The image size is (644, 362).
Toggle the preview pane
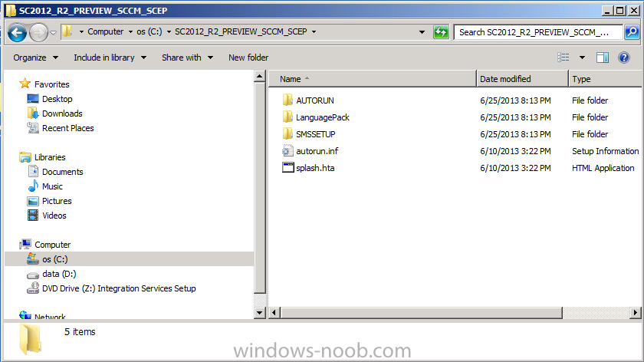coord(603,58)
